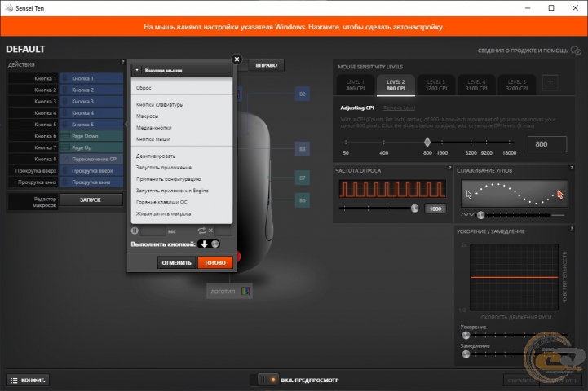The image size is (588, 391).
Task: Click the Remove Level link
Action: [x=399, y=108]
